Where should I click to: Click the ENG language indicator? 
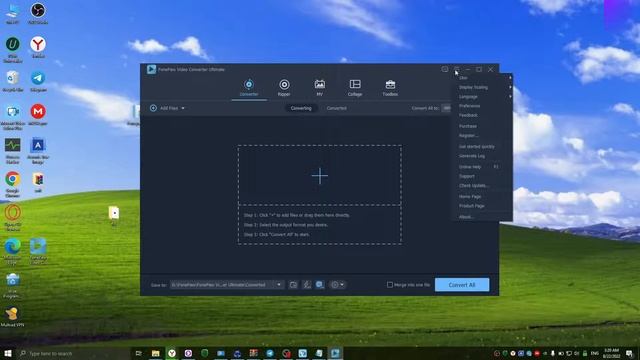595,353
